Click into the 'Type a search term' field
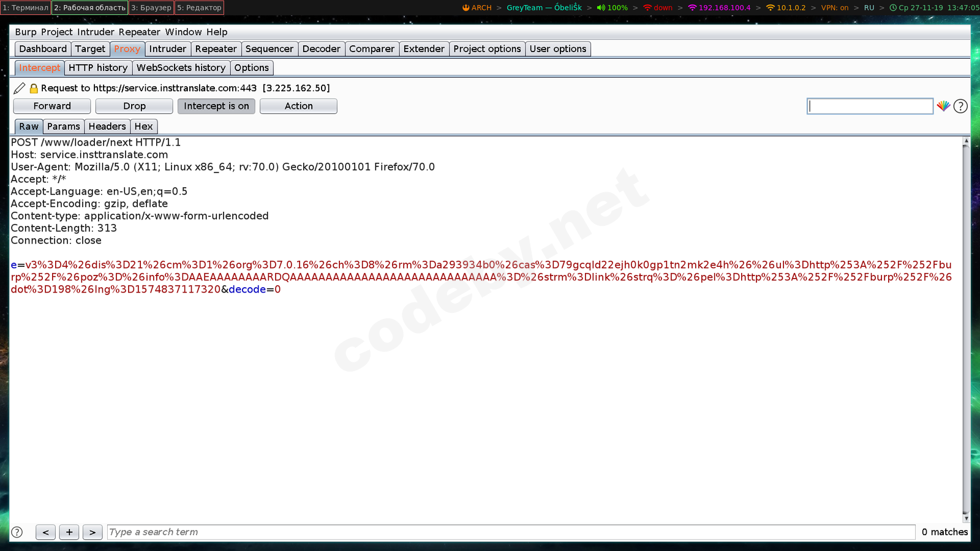Screen dimensions: 980x551 tap(245, 531)
